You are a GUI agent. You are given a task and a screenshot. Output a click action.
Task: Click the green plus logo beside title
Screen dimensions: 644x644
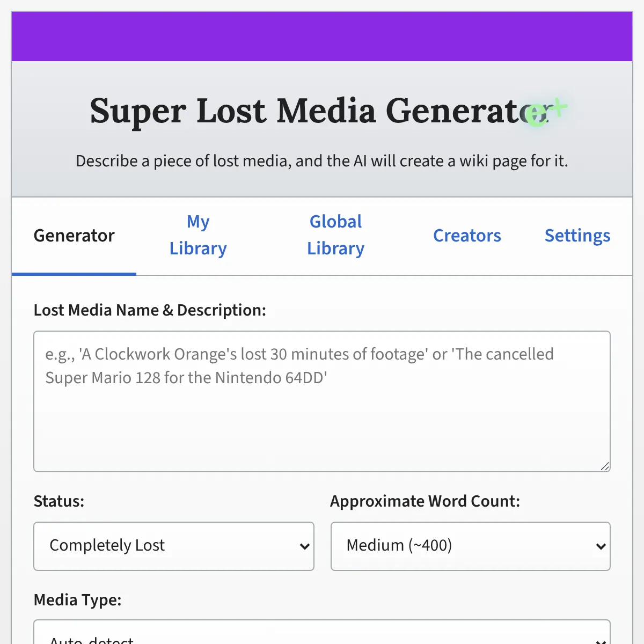coord(545,113)
